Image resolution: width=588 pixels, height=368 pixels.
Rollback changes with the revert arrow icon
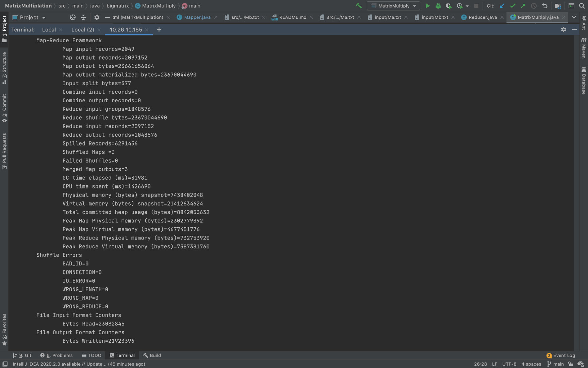coord(544,6)
